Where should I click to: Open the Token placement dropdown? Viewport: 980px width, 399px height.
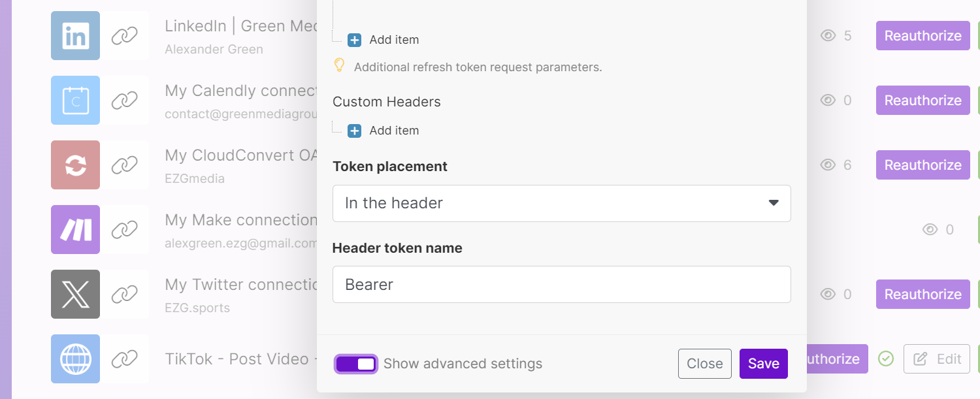561,203
